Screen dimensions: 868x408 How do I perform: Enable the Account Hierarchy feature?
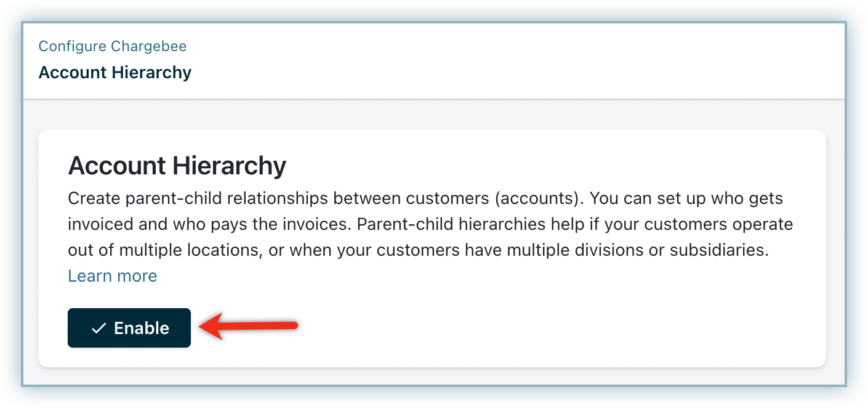click(x=129, y=328)
